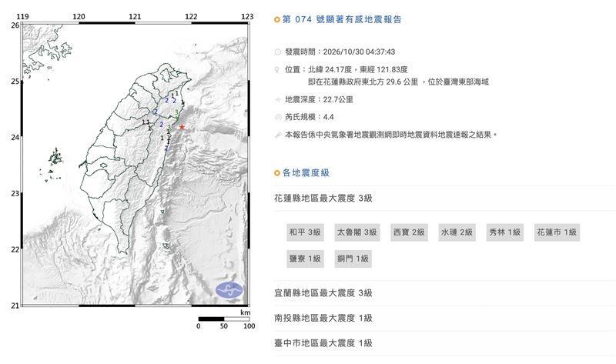Choose the 秀林 1級 tag
The height and width of the screenshot is (364, 616).
click(x=505, y=232)
